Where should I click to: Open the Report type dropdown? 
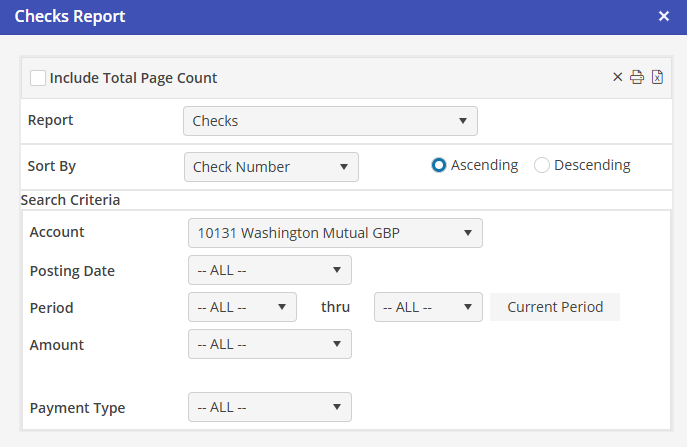point(330,121)
